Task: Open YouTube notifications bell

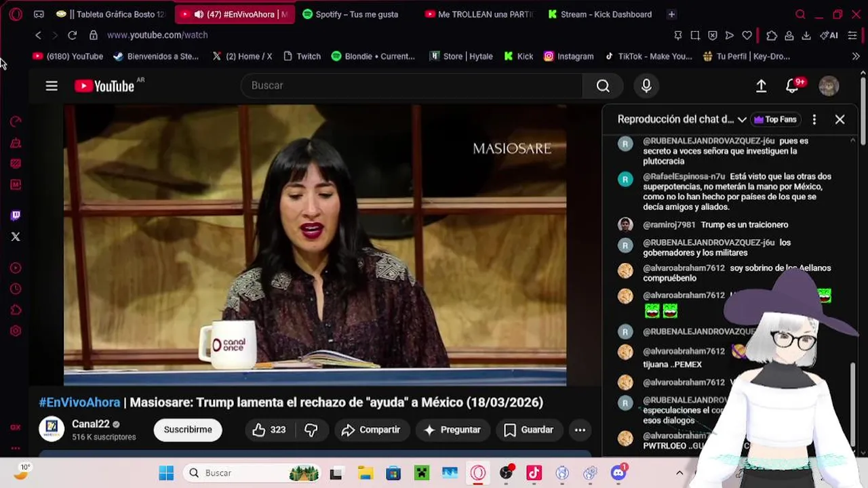Action: [792, 85]
